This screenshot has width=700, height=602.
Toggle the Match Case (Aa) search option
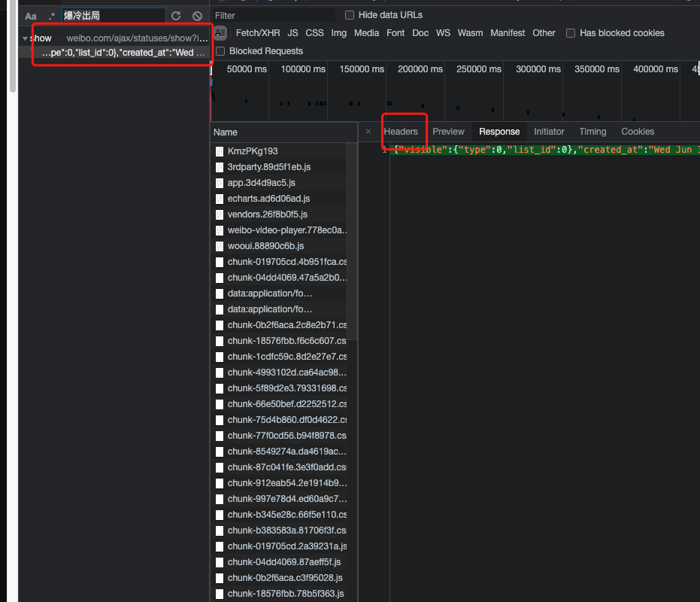[x=30, y=17]
